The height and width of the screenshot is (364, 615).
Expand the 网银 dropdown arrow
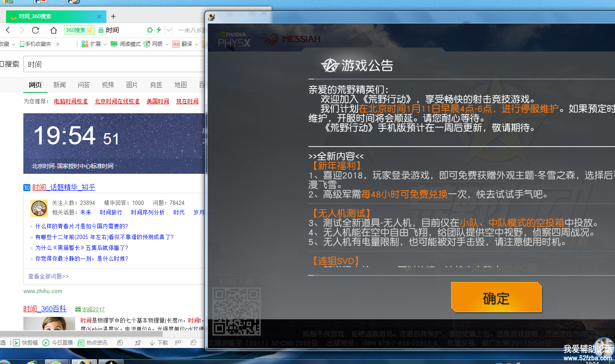pyautogui.click(x=167, y=44)
